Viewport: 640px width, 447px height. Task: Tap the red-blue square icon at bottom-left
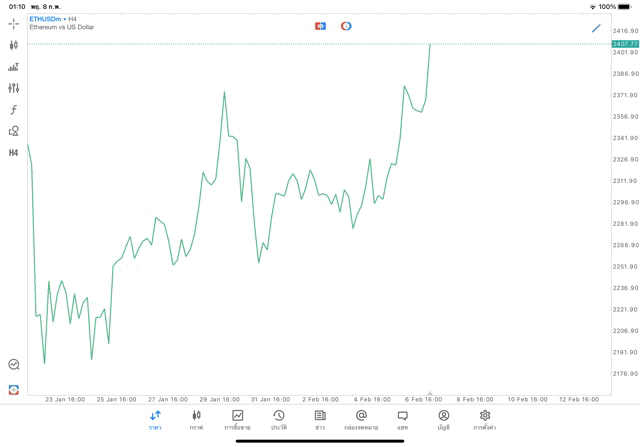13,389
